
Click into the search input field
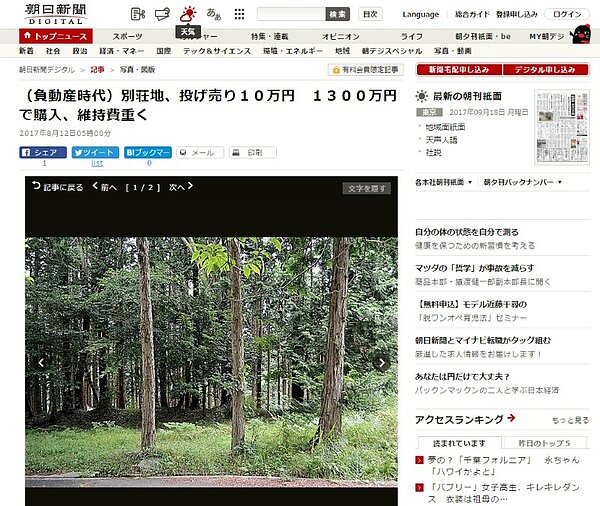[291, 14]
